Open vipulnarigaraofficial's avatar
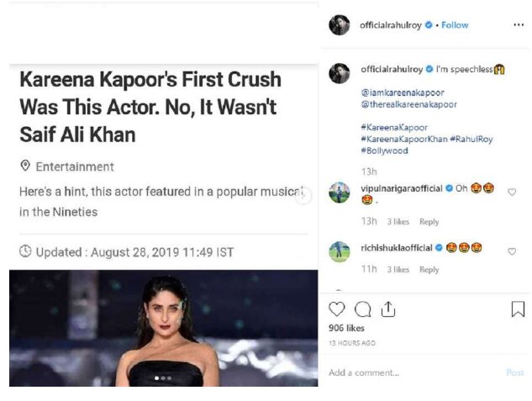This screenshot has width=532, height=401. [x=340, y=193]
